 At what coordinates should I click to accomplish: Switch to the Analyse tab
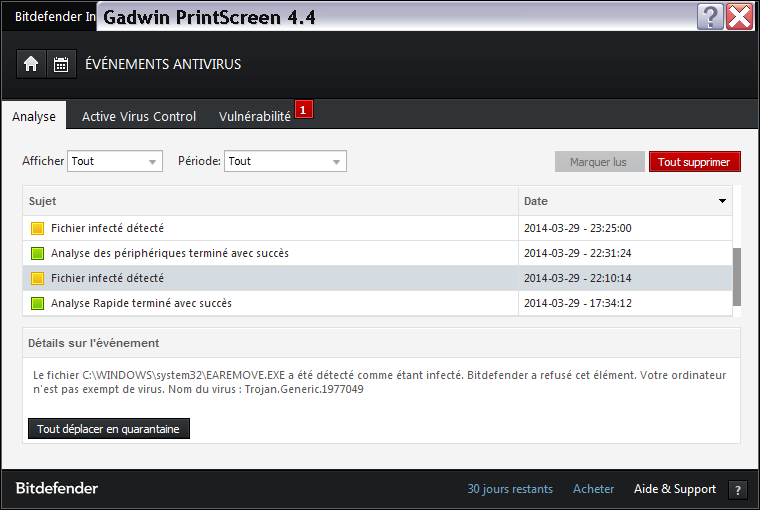34,116
